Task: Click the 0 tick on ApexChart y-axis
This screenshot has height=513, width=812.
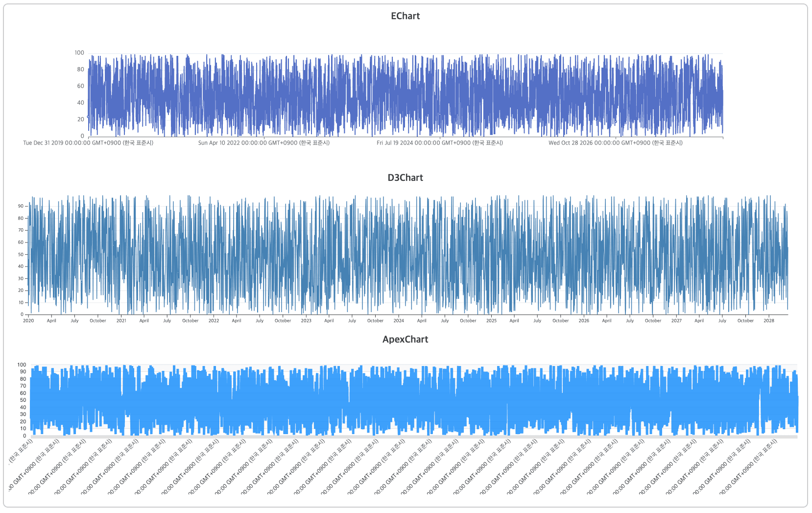Action: 24,436
